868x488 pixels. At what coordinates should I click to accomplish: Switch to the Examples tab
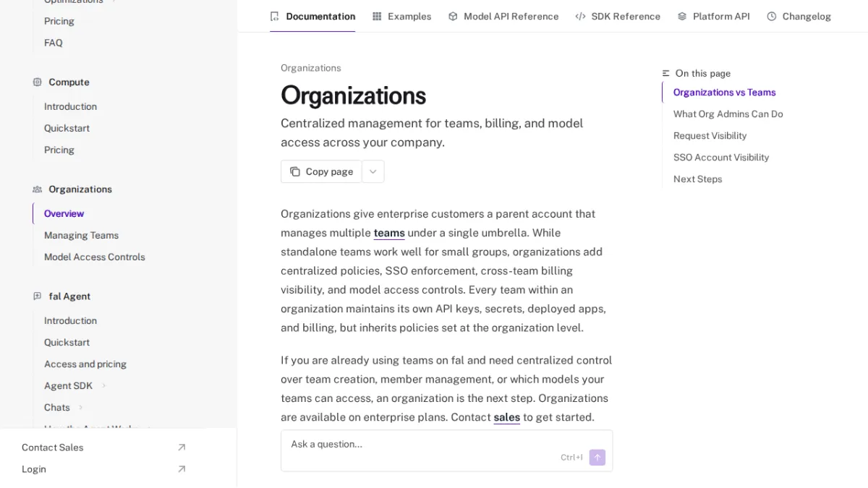click(401, 16)
